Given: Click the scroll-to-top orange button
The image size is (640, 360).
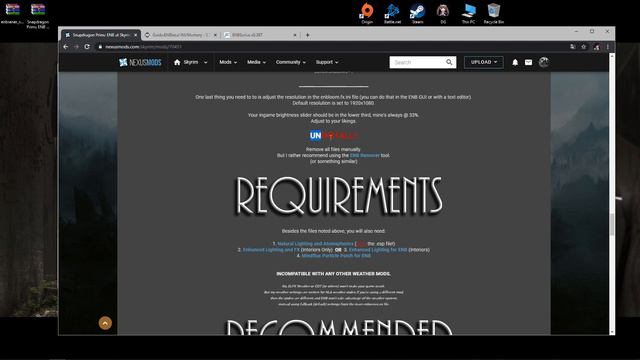Looking at the screenshot, I should [x=105, y=323].
